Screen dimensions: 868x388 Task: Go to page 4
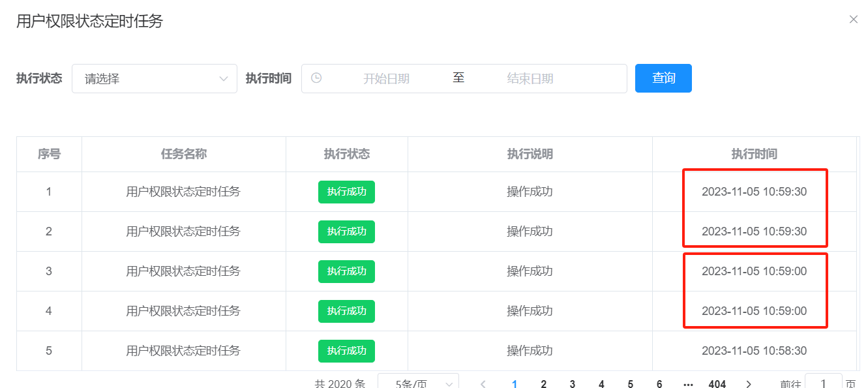click(x=601, y=384)
